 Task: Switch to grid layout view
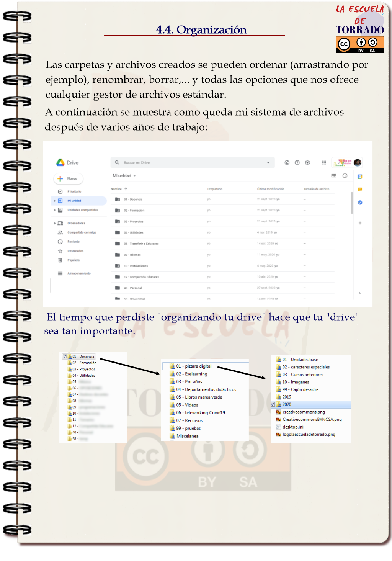coord(334,176)
